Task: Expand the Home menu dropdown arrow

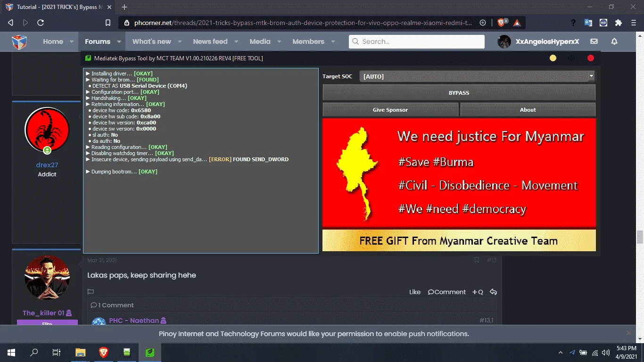Action: pos(72,41)
